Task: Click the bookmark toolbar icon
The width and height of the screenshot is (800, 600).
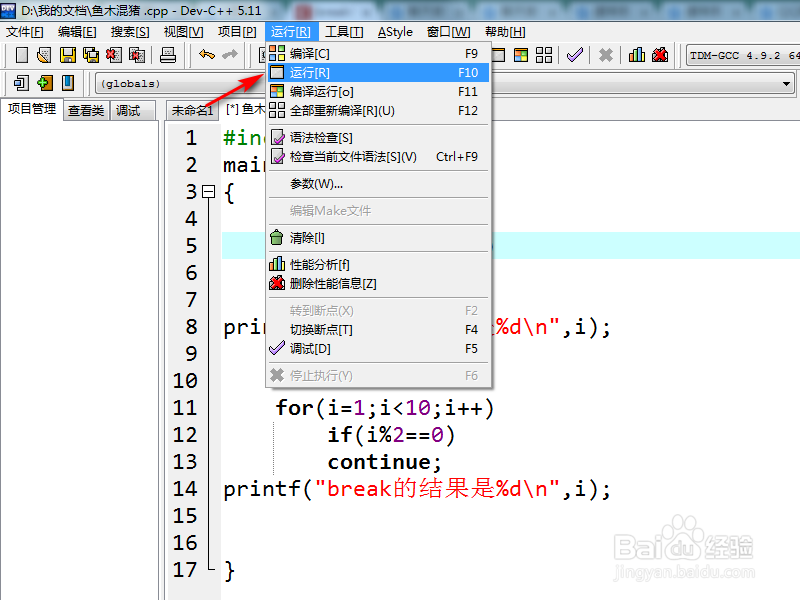Action: (67, 83)
